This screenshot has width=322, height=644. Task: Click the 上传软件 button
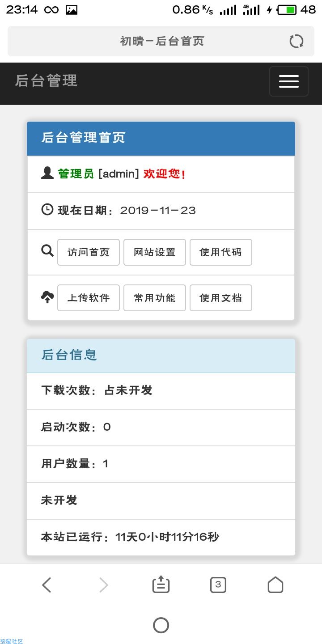click(89, 298)
